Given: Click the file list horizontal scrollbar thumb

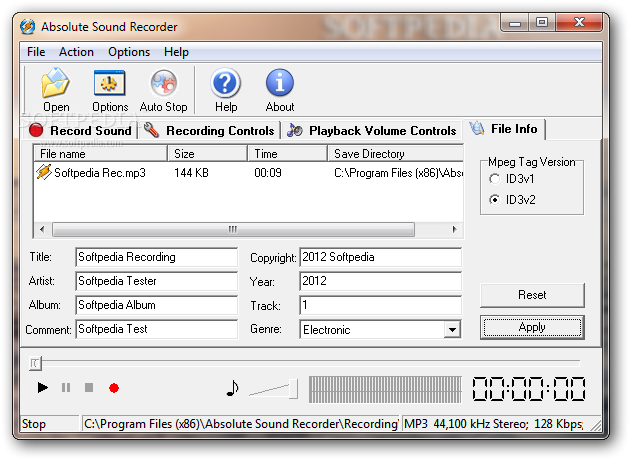Looking at the screenshot, I should [x=233, y=229].
